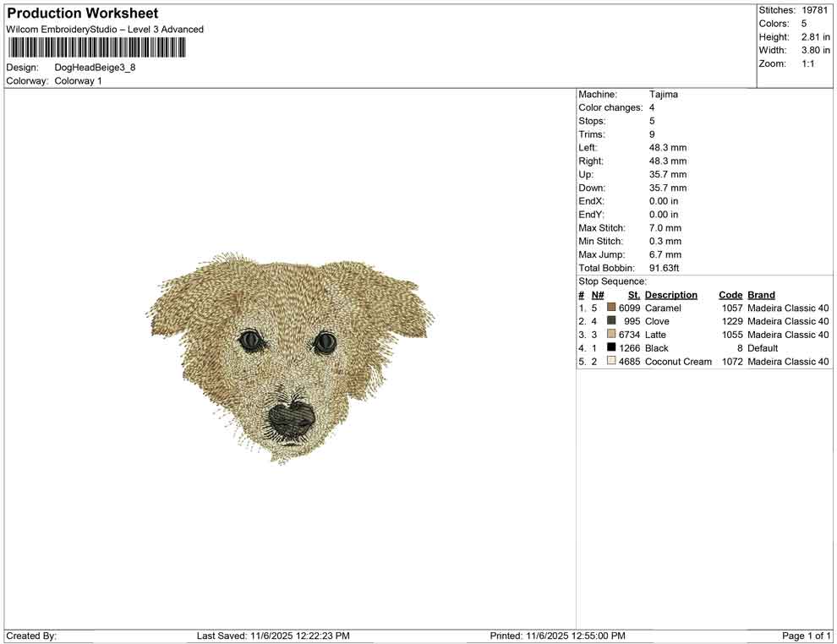Click the barcode under the worksheet title
This screenshot has width=837, height=644.
click(x=96, y=47)
